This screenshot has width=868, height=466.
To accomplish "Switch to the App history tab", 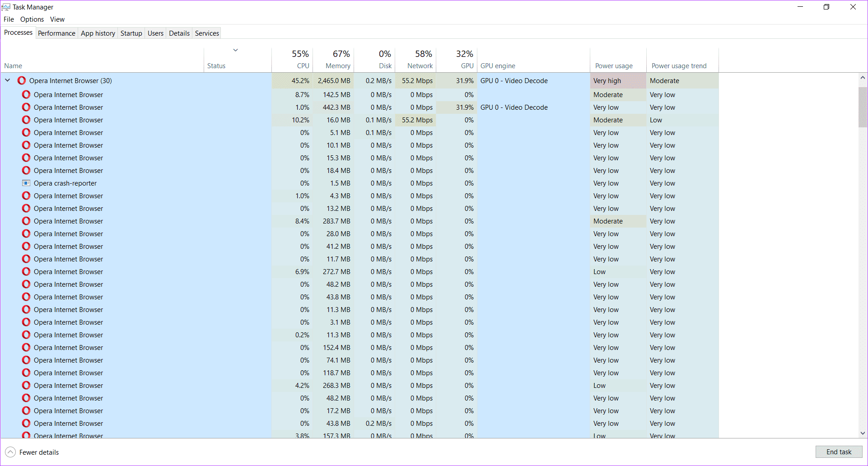I will point(98,33).
